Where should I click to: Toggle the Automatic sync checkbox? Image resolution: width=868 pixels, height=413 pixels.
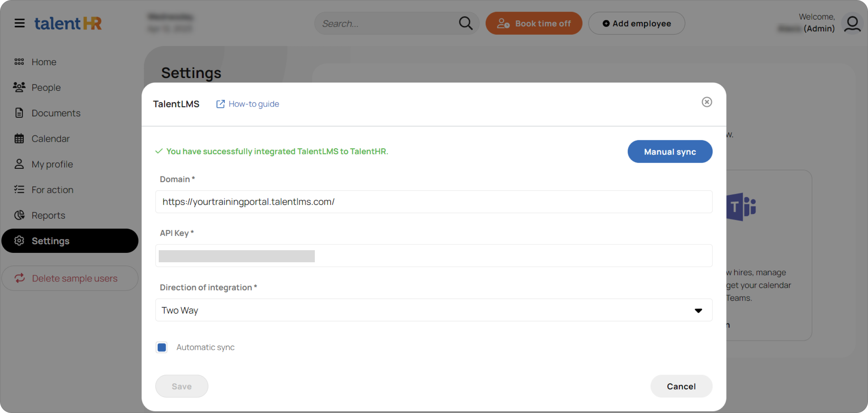coord(162,347)
